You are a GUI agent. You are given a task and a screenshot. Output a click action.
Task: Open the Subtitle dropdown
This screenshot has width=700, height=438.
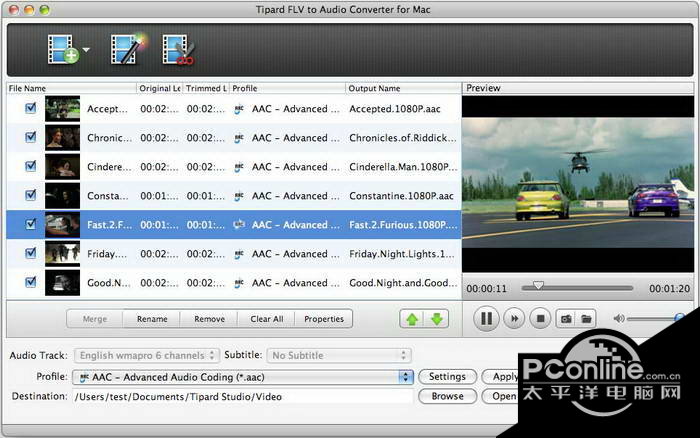coord(338,355)
